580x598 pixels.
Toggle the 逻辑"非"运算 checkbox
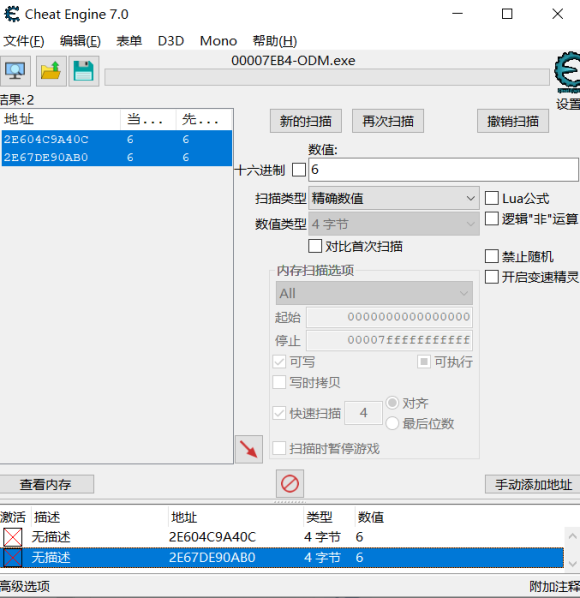[x=492, y=219]
